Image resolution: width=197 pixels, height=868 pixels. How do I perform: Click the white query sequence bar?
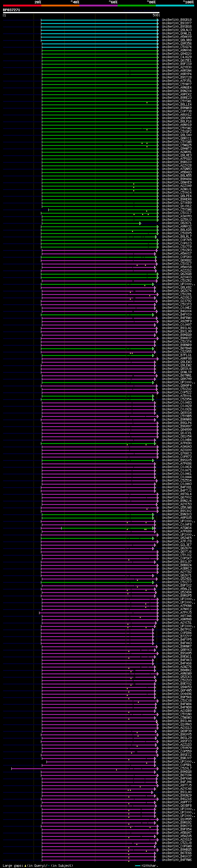point(81,13)
